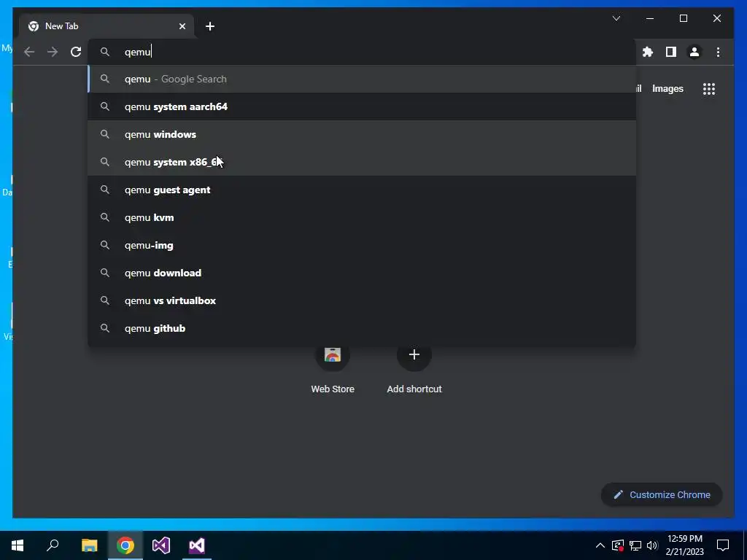
Task: Reload the page with refresh icon
Action: click(x=76, y=52)
